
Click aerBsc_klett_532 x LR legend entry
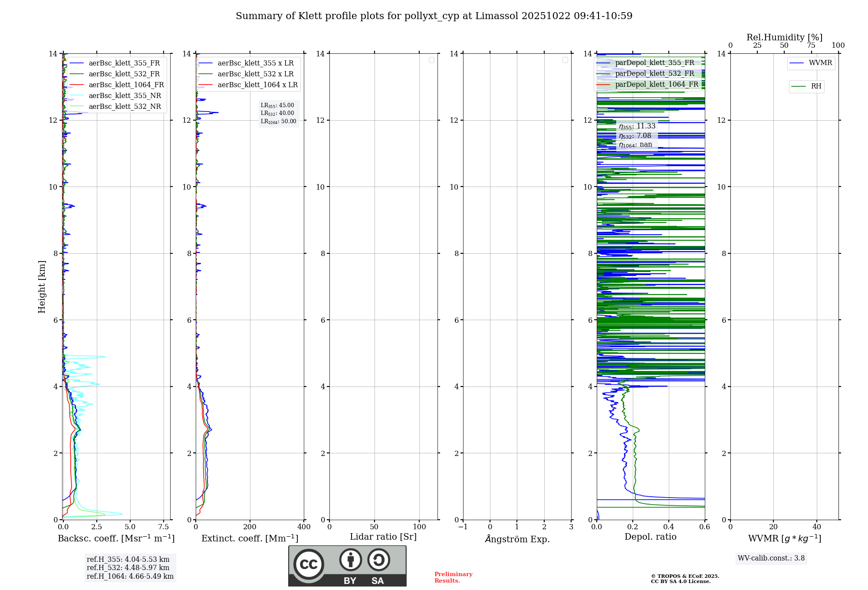(x=255, y=74)
